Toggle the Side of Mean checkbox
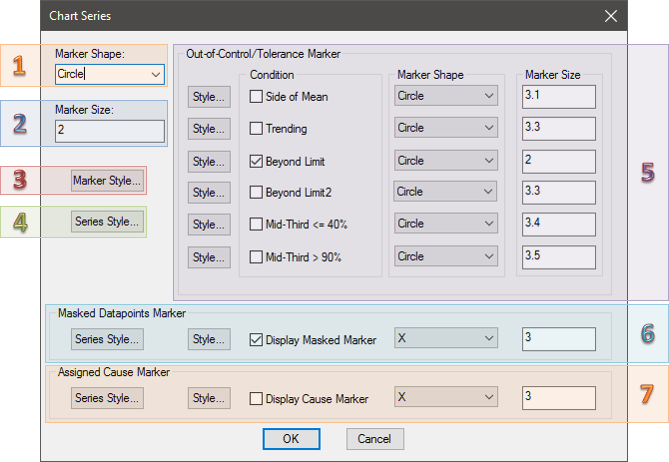669x462 pixels. [256, 97]
